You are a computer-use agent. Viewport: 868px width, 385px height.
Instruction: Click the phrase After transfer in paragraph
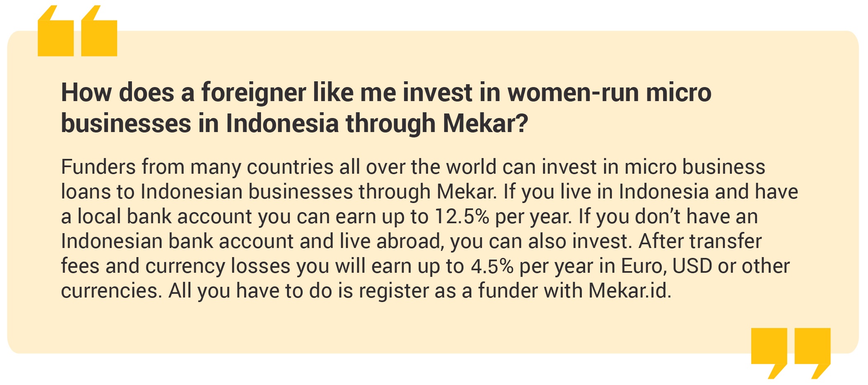coord(700,241)
